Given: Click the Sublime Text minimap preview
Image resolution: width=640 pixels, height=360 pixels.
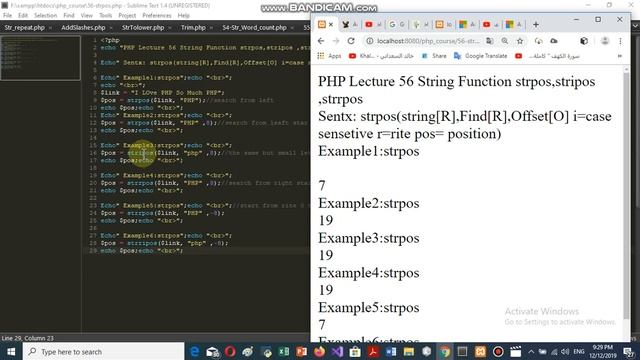Looking at the screenshot, I should tap(40, 58).
